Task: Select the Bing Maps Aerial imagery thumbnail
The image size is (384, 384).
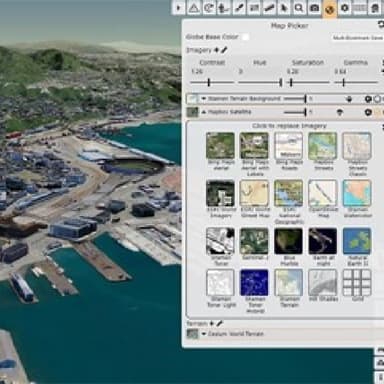Action: pos(220,146)
